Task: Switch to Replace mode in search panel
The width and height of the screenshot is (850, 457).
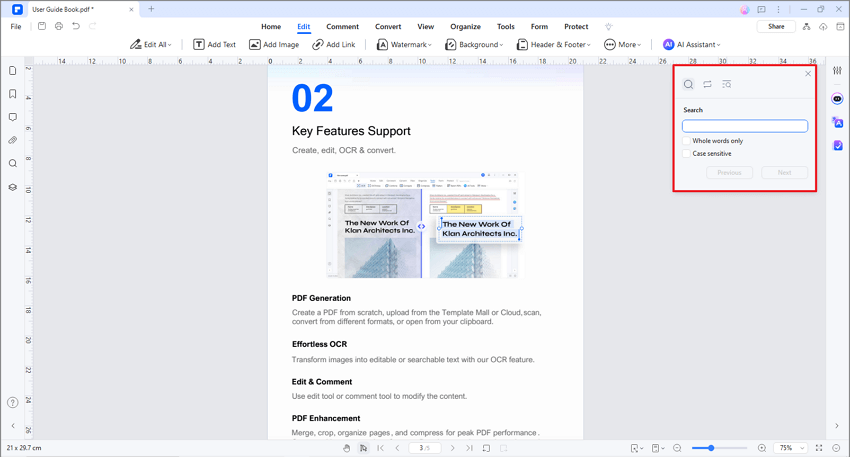Action: [707, 84]
